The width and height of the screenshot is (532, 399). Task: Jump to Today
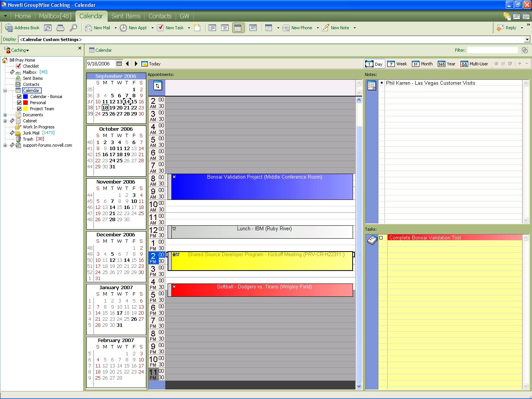pyautogui.click(x=151, y=64)
